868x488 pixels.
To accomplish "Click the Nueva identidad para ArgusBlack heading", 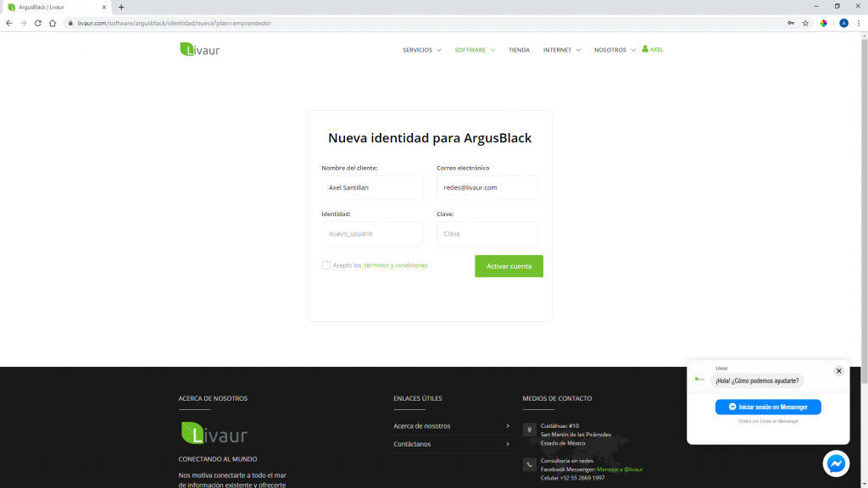I will (x=430, y=138).
